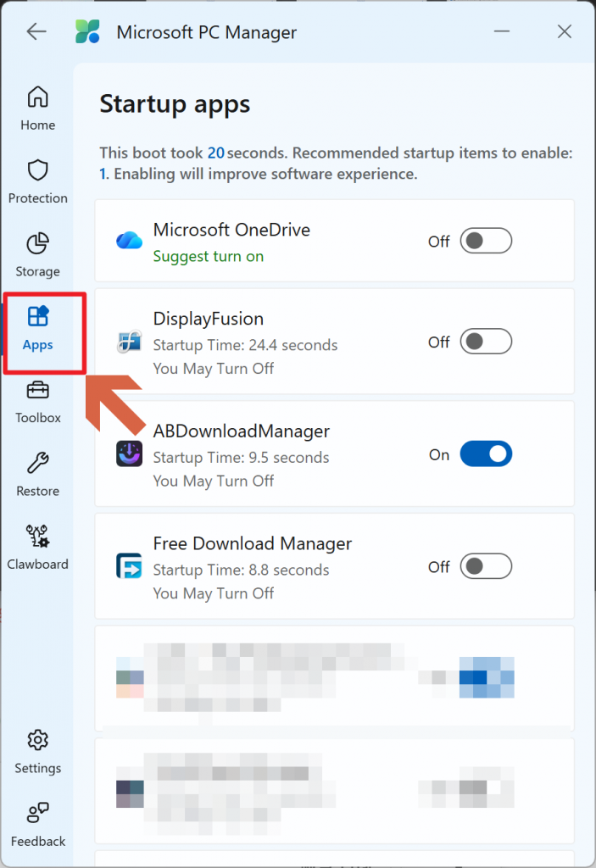Close the PC Manager window
Image resolution: width=596 pixels, height=868 pixels.
pos(565,31)
